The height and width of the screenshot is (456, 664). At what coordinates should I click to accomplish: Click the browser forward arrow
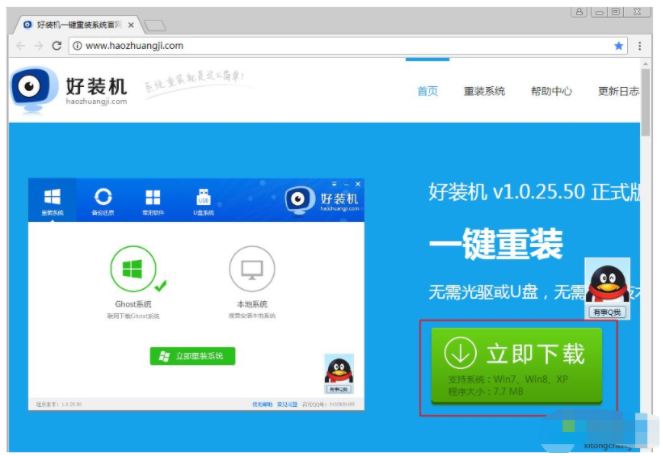tap(39, 46)
